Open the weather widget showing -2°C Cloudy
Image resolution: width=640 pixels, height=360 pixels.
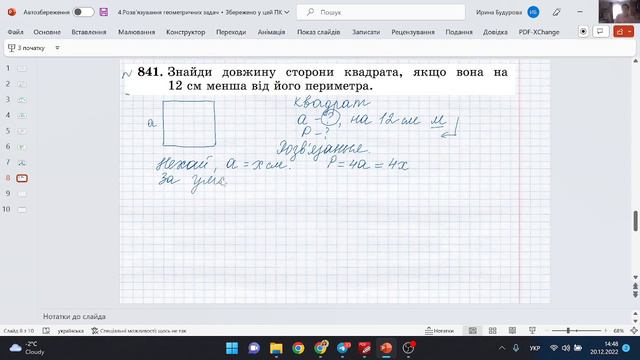[26, 348]
